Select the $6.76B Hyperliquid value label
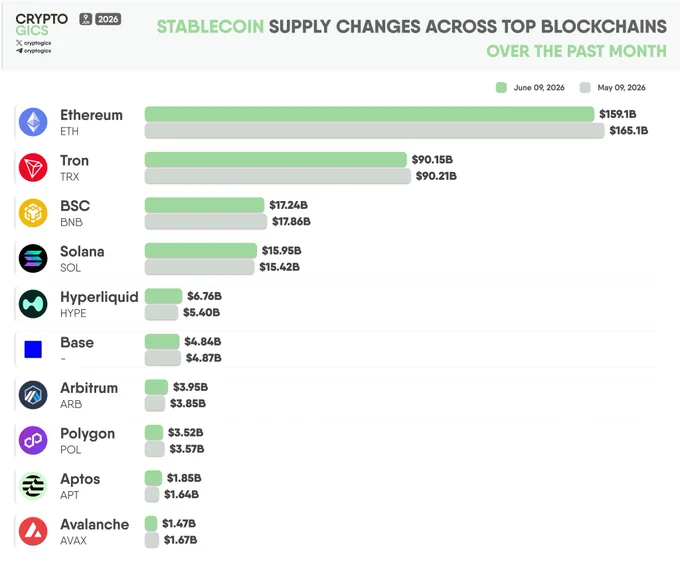Image resolution: width=680 pixels, height=562 pixels. click(x=204, y=296)
